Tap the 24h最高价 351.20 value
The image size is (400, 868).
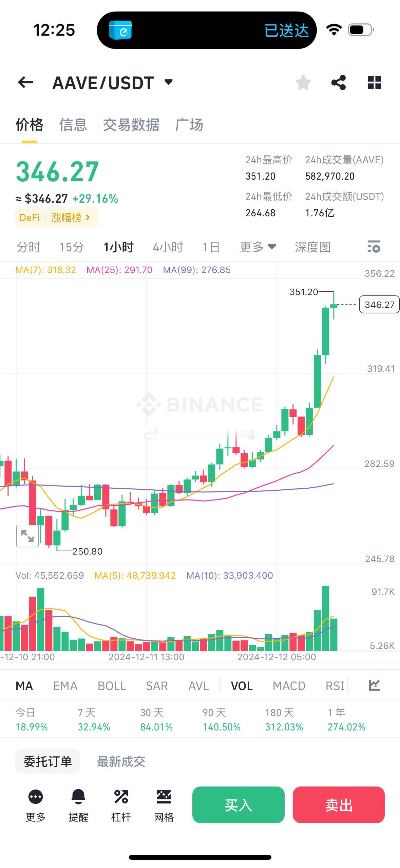[x=260, y=176]
